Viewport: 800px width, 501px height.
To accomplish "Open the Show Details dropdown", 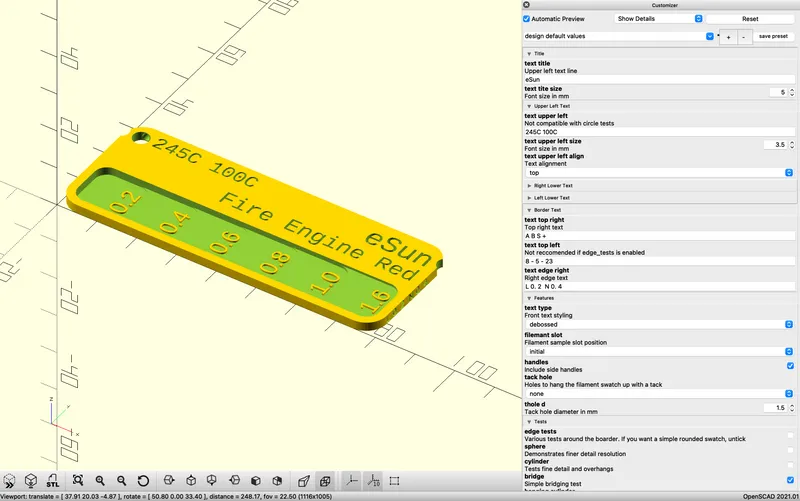I will coord(659,18).
